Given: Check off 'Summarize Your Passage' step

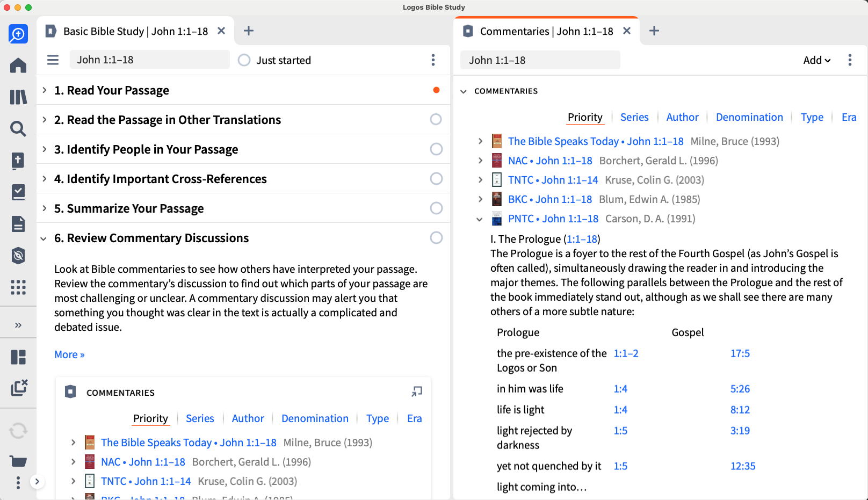Looking at the screenshot, I should click(436, 208).
